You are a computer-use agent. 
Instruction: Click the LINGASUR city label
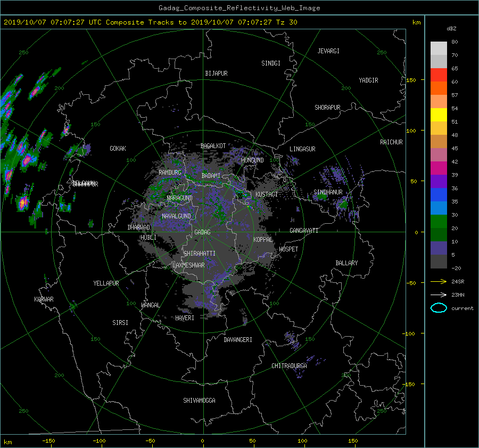point(302,149)
